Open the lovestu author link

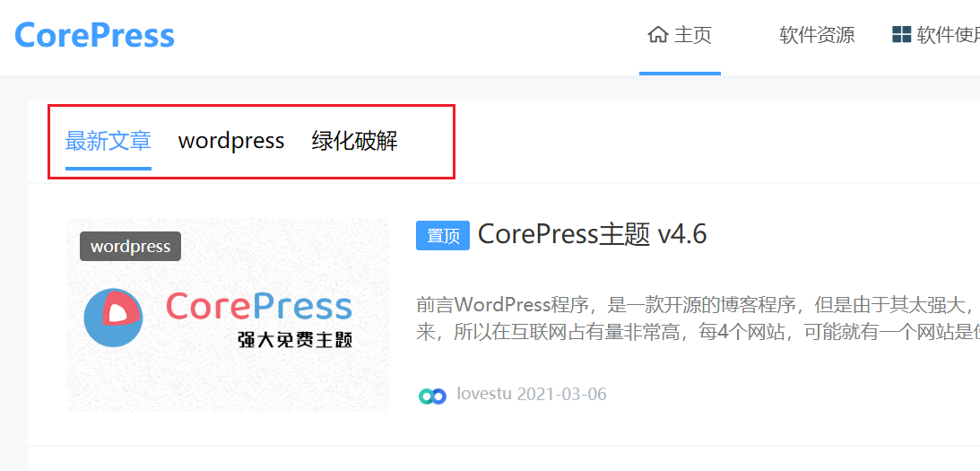click(x=484, y=394)
